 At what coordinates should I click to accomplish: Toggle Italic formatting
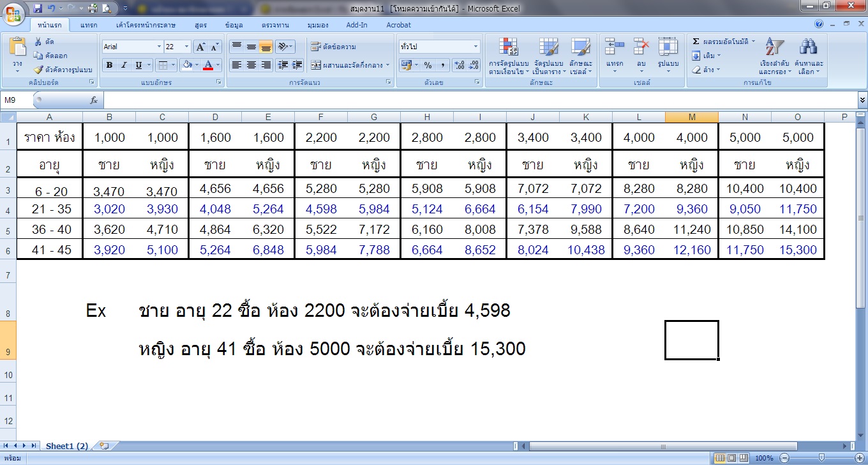pyautogui.click(x=123, y=65)
